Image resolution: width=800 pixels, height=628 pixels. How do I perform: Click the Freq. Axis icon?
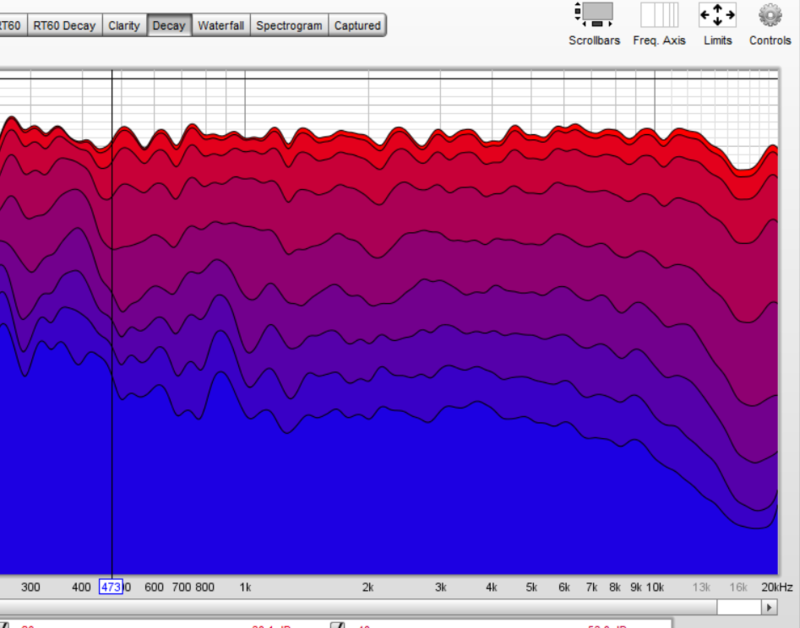coord(659,24)
